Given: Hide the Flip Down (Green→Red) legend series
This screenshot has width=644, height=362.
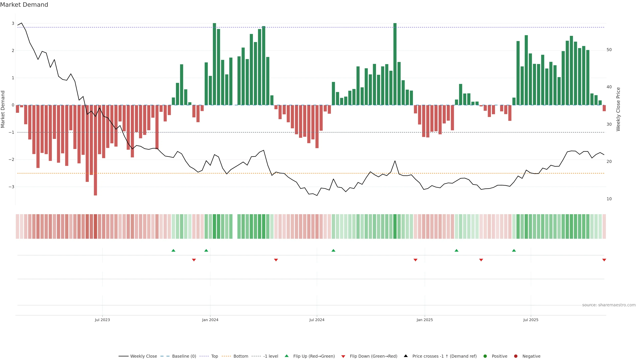Looking at the screenshot, I should (x=373, y=356).
